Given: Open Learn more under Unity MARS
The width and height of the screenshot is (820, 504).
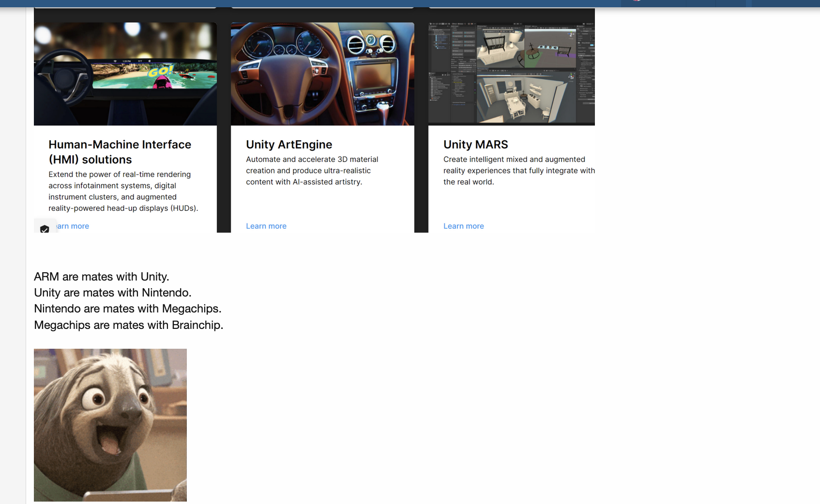Looking at the screenshot, I should click(x=464, y=226).
